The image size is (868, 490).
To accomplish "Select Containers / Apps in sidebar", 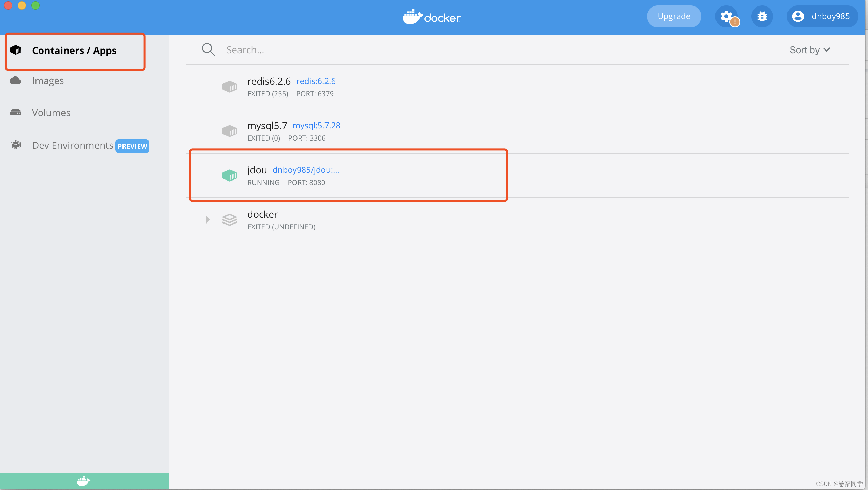I will [x=74, y=51].
